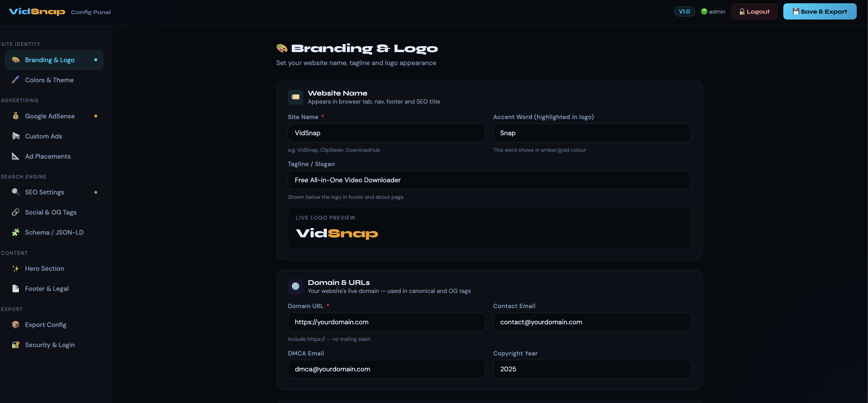868x403 pixels.
Task: Focus the Domain URL input field
Action: [x=386, y=322]
